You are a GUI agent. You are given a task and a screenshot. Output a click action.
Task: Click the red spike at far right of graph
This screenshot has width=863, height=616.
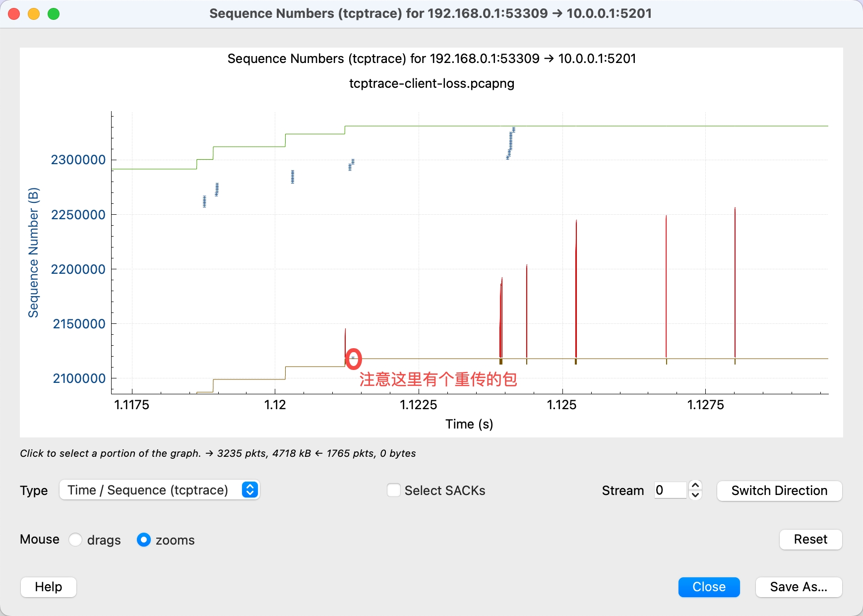click(x=735, y=283)
